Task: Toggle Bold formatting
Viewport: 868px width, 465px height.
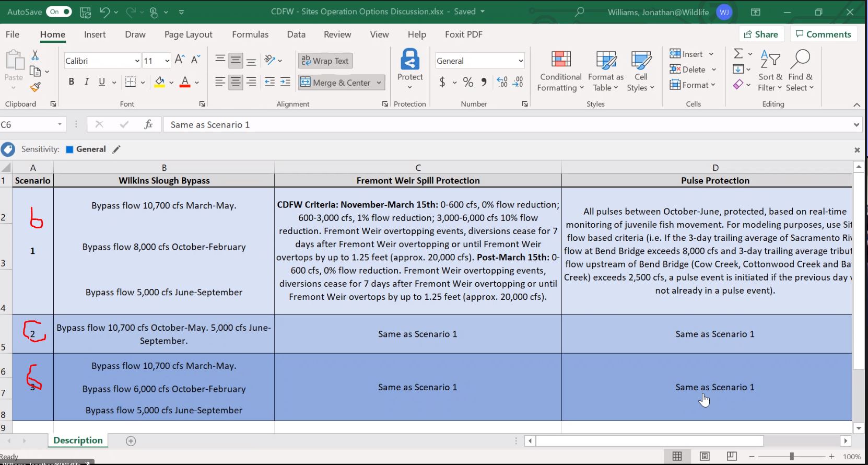Action: point(72,82)
